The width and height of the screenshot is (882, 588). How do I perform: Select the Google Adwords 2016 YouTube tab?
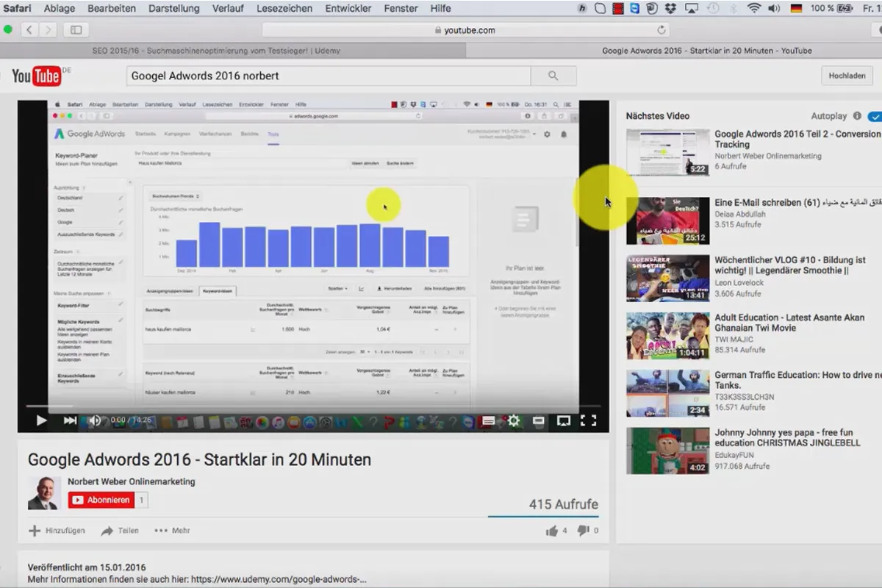674,51
